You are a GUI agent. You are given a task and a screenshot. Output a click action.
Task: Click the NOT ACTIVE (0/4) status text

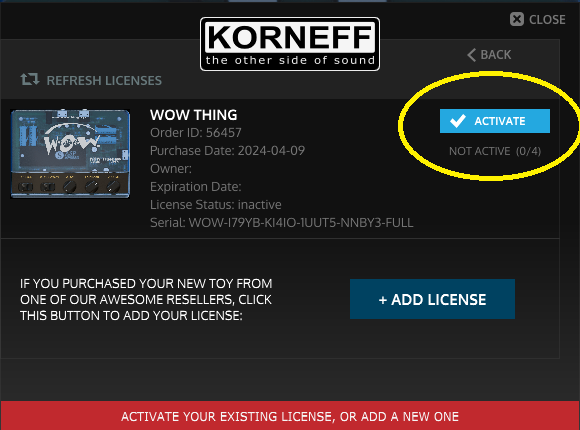tap(495, 151)
